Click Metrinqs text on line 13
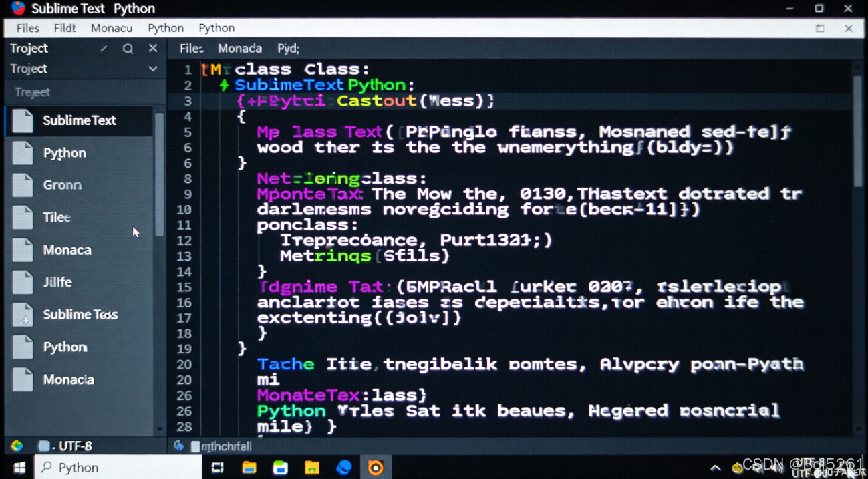868x479 pixels. (x=325, y=256)
